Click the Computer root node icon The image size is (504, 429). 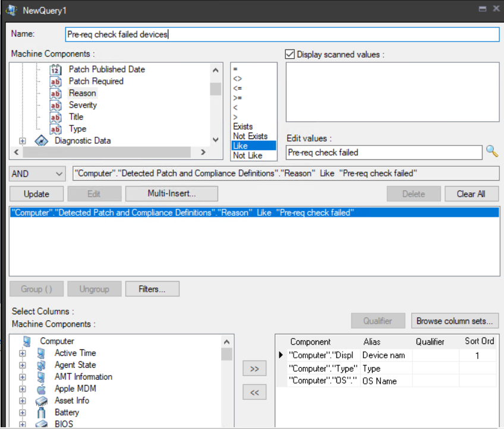27,341
